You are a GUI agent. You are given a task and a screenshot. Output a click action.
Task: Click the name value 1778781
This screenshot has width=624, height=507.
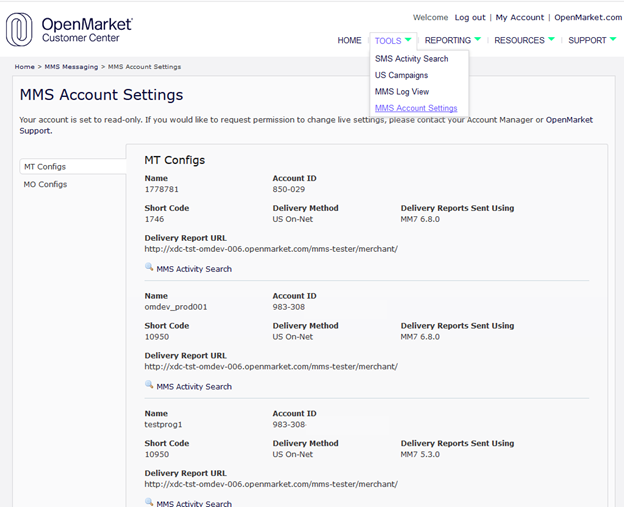[162, 189]
